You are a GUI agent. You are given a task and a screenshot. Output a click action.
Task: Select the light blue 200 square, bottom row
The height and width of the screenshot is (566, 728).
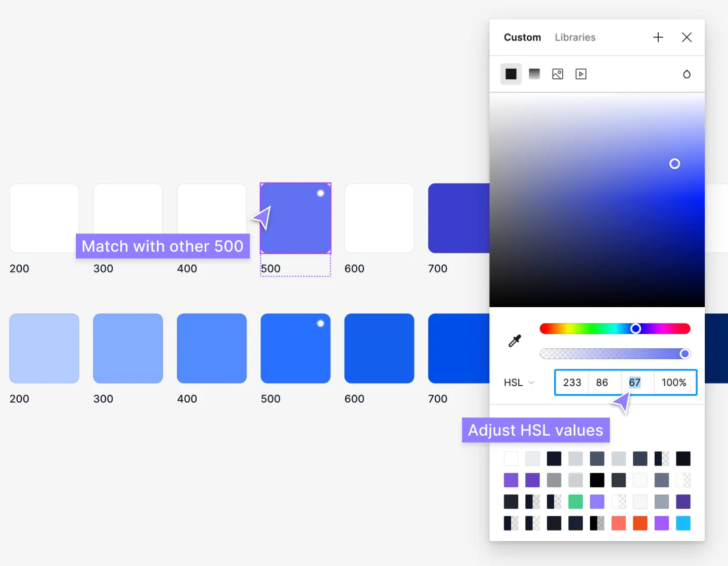pos(44,348)
